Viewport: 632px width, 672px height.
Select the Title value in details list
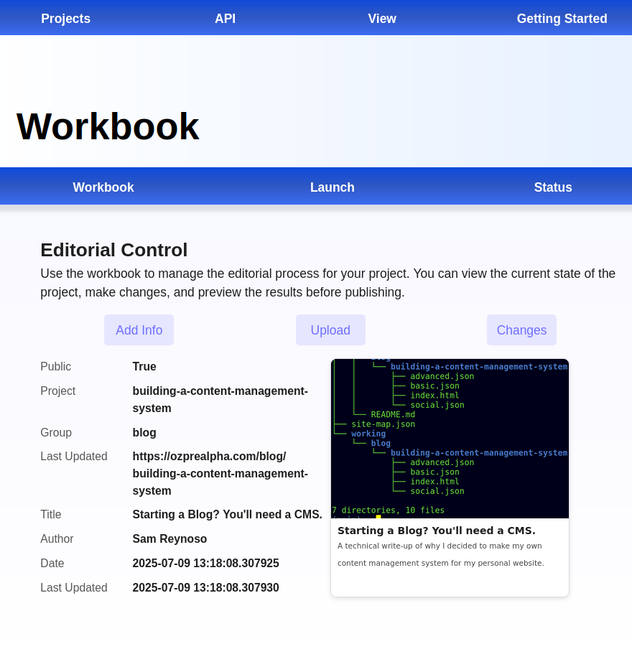(x=227, y=514)
